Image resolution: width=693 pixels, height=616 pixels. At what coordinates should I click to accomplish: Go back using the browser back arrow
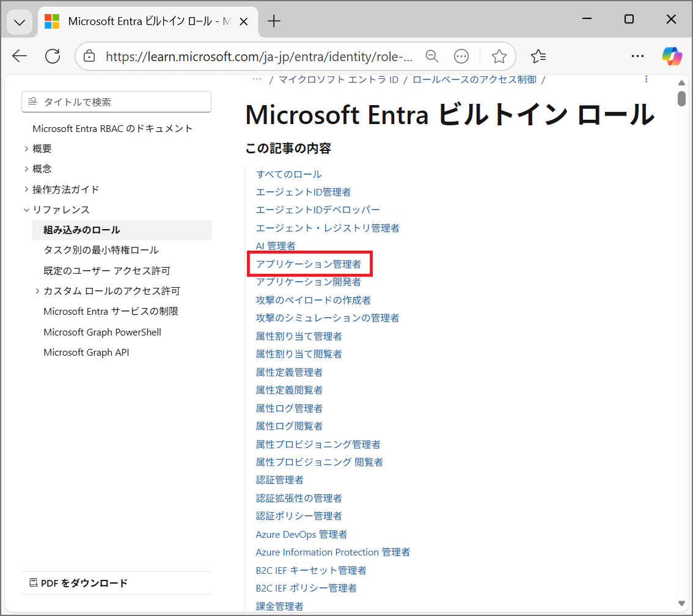click(20, 56)
